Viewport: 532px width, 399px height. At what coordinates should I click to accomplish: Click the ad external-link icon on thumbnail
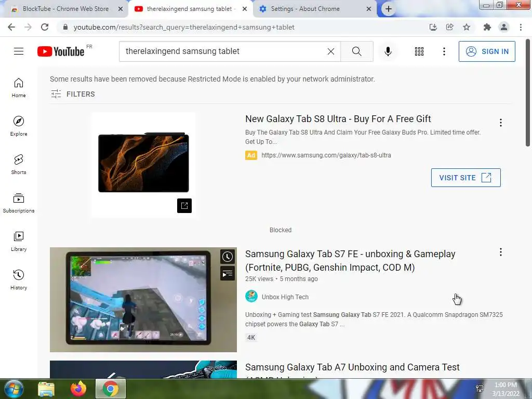pos(184,206)
